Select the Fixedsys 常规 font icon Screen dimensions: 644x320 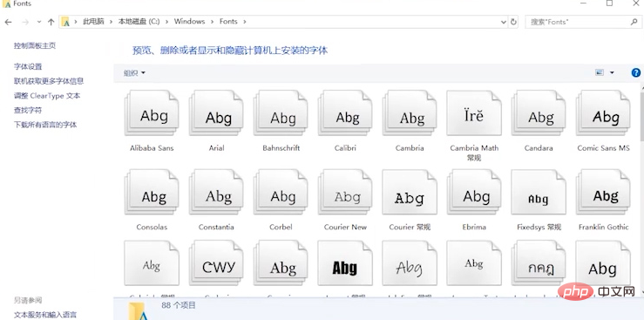[x=539, y=192]
